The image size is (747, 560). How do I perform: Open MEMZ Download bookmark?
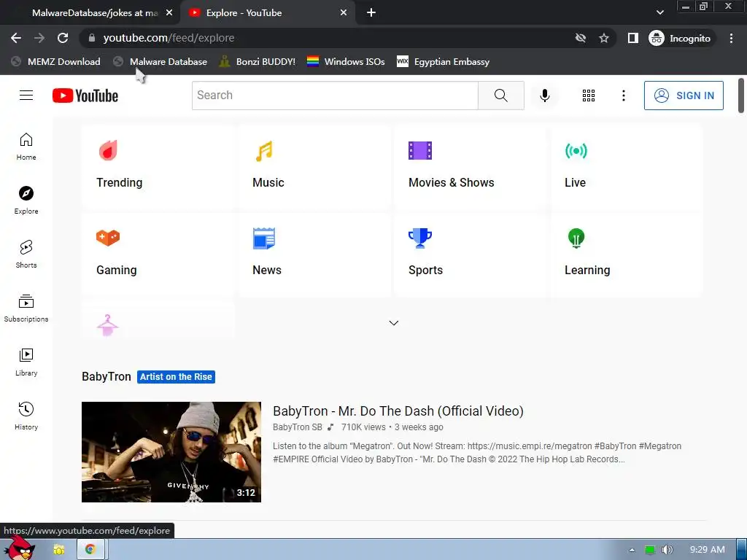55,61
